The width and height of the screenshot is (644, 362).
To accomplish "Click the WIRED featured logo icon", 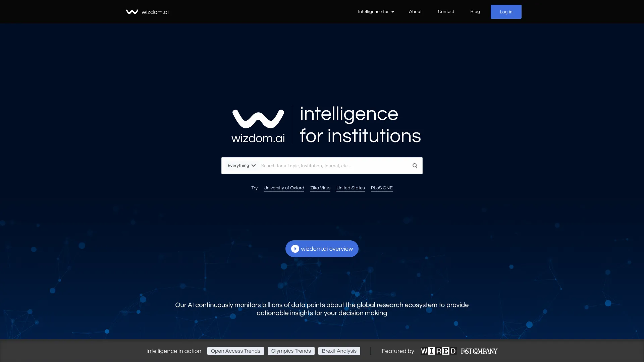I will coord(438,351).
